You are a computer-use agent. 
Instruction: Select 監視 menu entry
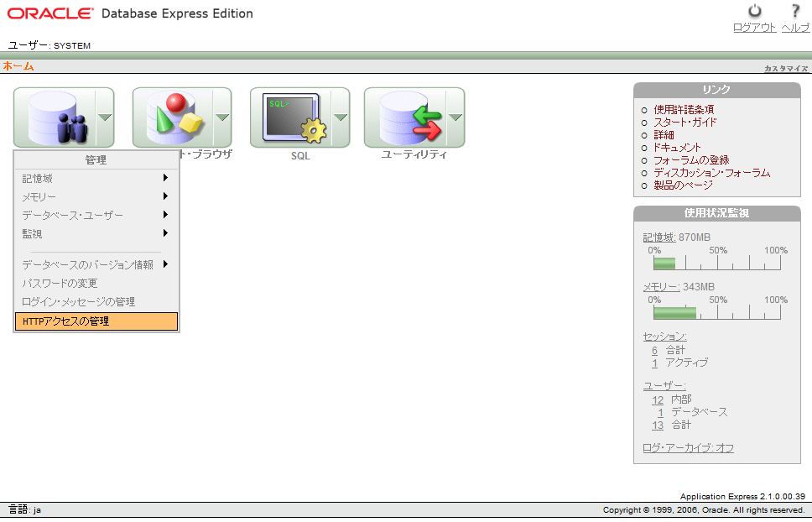point(96,233)
